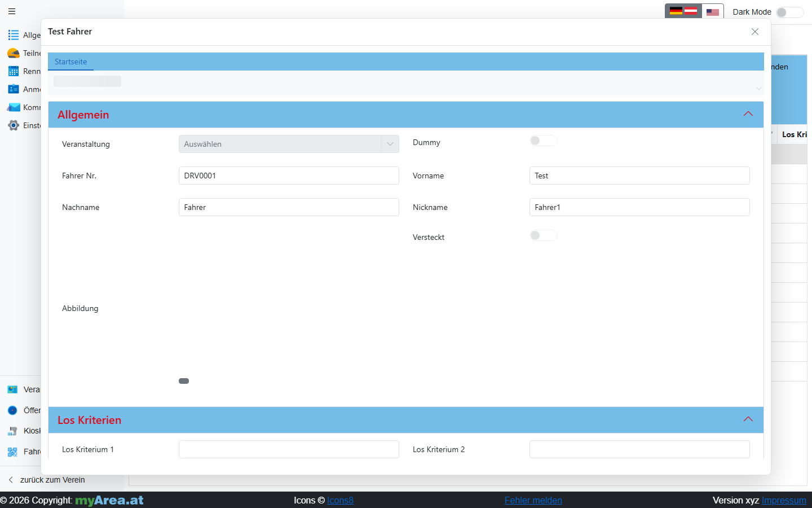
Task: Open the hamburger sidebar menu
Action: pos(12,11)
